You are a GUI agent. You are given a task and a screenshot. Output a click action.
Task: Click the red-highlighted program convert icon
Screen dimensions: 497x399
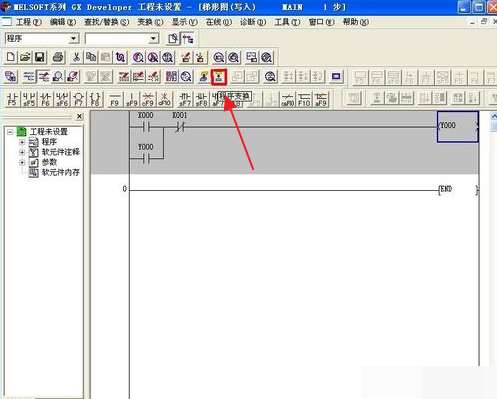(219, 77)
